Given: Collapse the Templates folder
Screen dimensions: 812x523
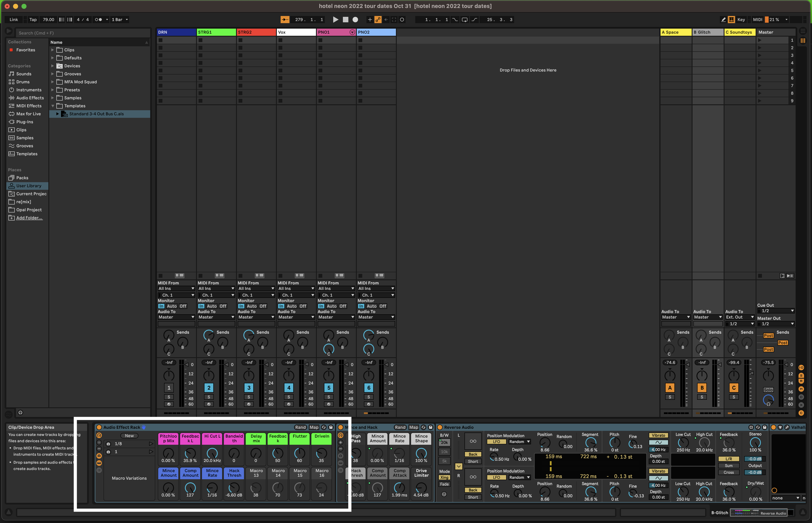Looking at the screenshot, I should 53,106.
